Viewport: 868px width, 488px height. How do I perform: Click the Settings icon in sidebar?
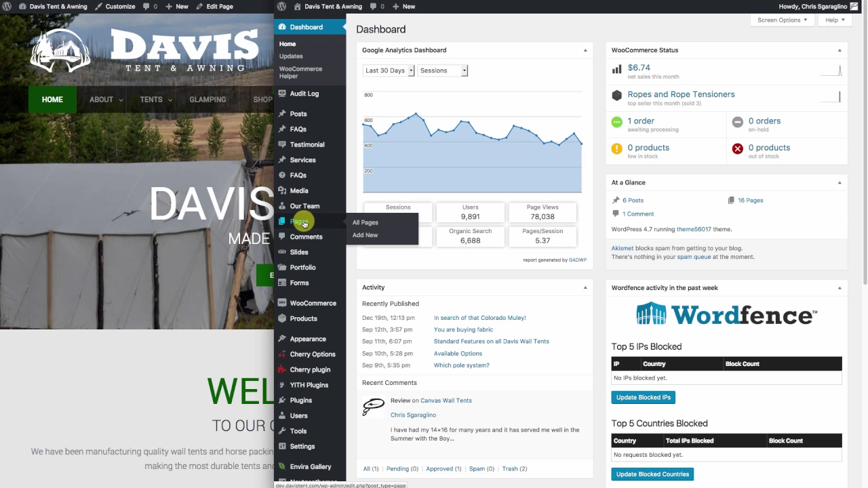click(282, 447)
